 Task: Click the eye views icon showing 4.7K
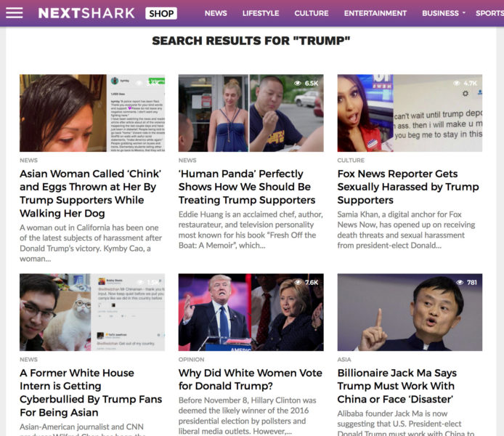[456, 84]
